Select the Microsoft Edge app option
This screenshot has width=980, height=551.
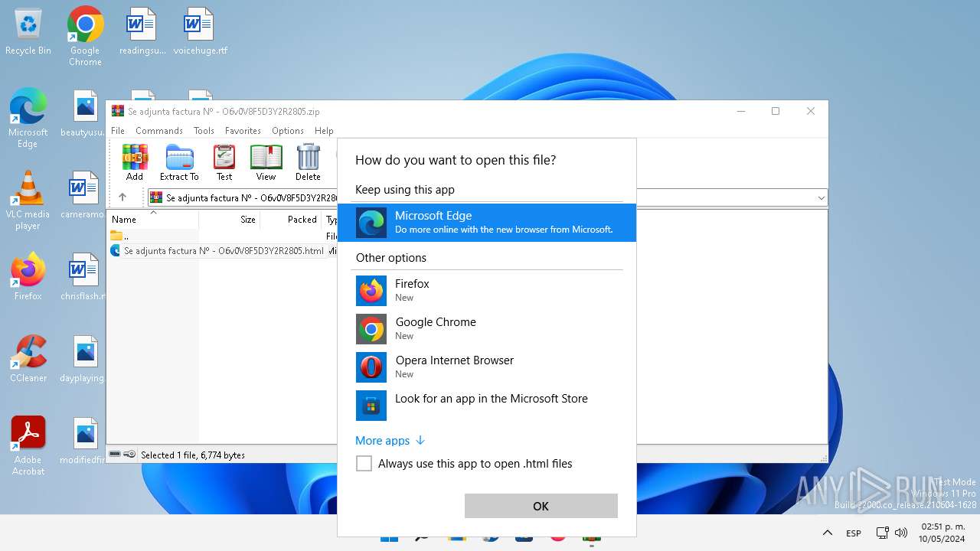pyautogui.click(x=487, y=223)
